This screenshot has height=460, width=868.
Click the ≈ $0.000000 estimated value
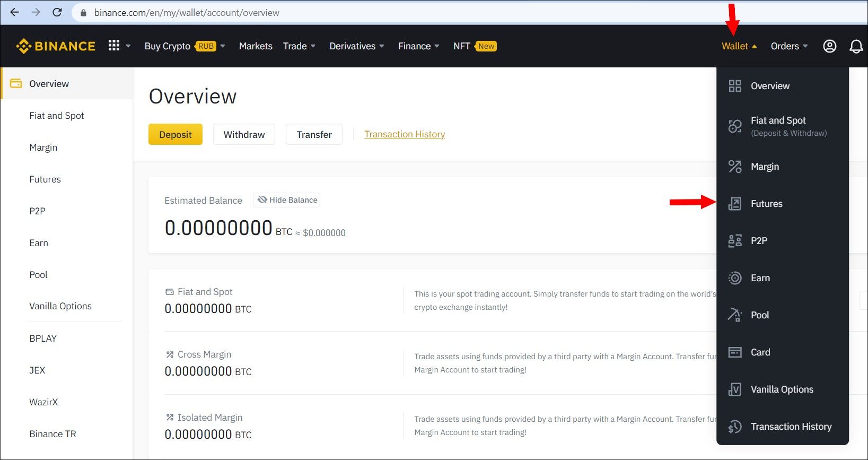[x=320, y=233]
